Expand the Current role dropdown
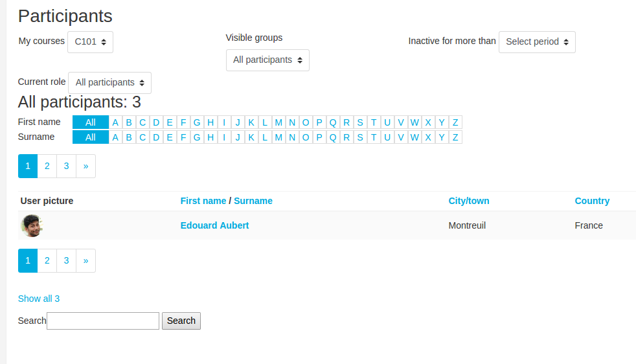 pyautogui.click(x=110, y=83)
